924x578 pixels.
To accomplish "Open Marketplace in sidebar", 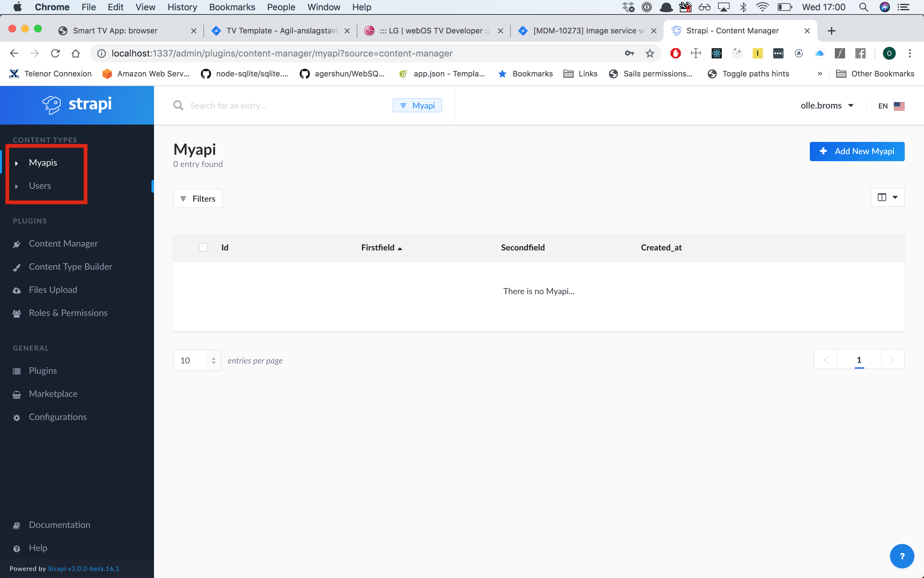I will pyautogui.click(x=53, y=394).
